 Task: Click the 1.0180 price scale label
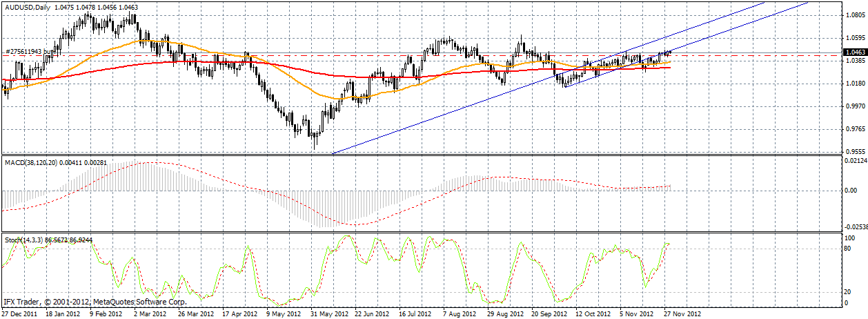point(856,84)
